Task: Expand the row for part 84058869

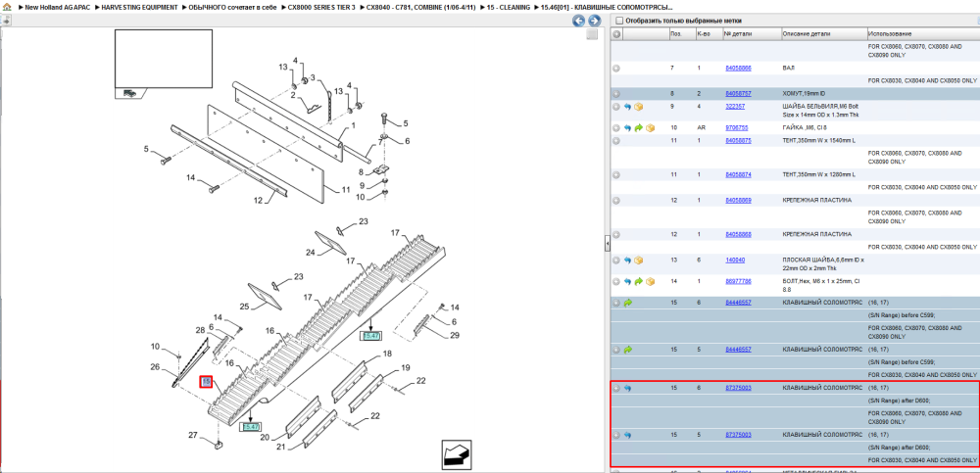Action: coord(616,201)
